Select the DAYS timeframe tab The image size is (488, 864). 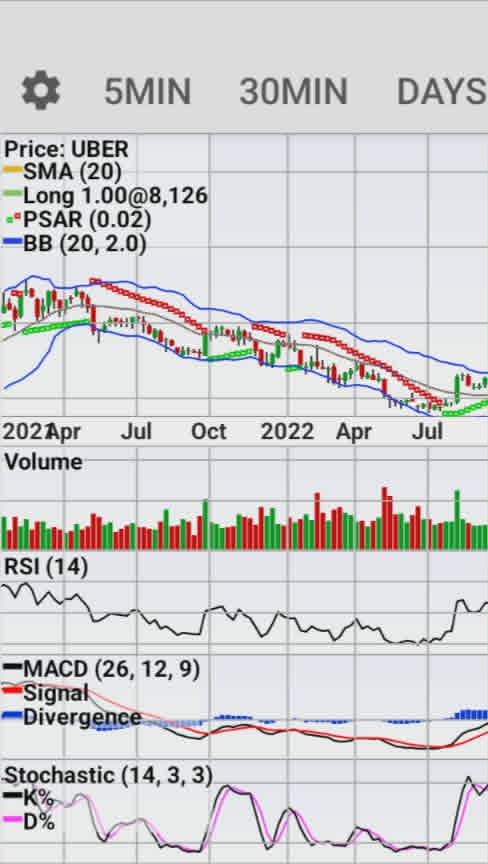pyautogui.click(x=442, y=91)
